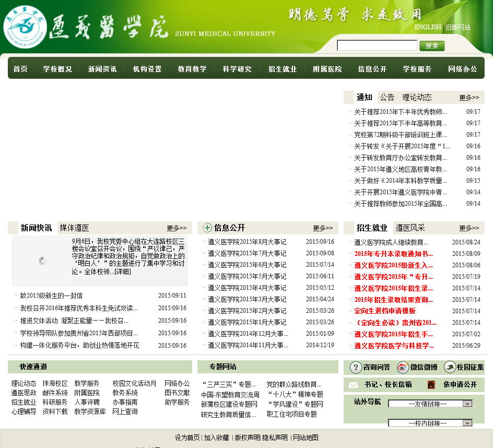Open the 附属医院 navigation menu
Image resolution: width=493 pixels, height=448 pixels.
327,69
